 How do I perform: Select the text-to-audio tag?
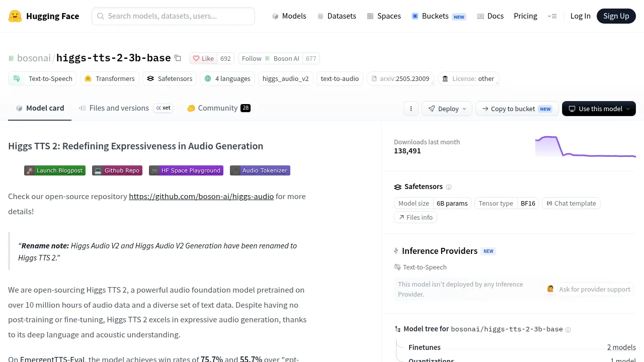[340, 78]
